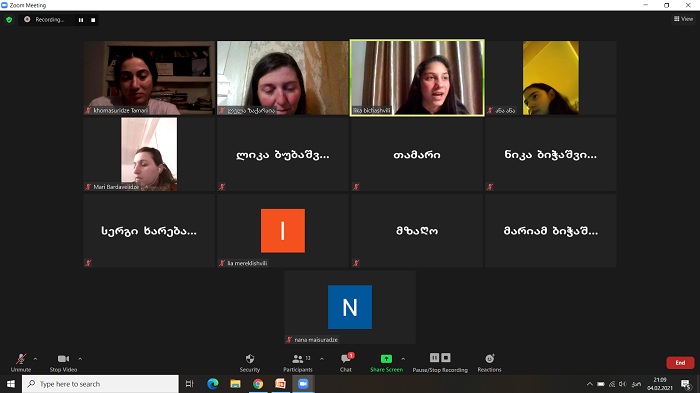Unmute the microphone
This screenshot has width=700, height=393.
21,362
